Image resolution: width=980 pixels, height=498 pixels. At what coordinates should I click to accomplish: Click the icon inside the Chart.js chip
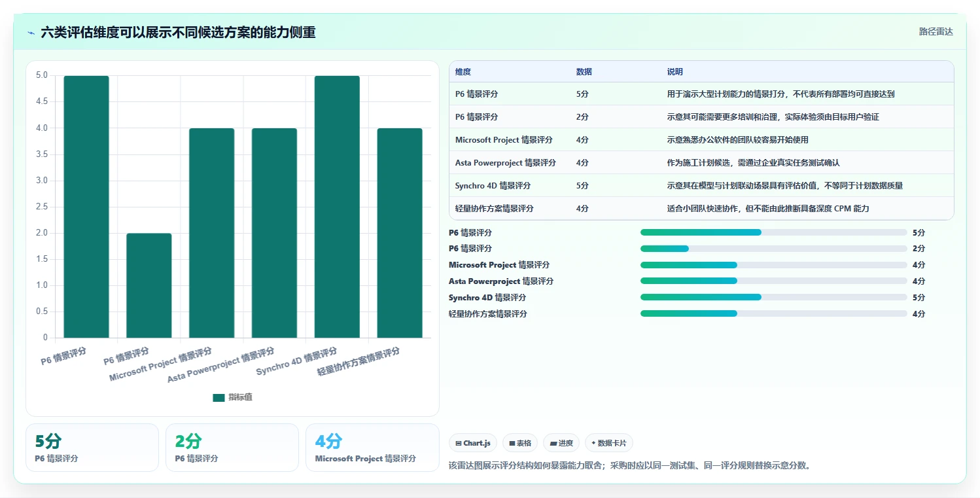pyautogui.click(x=459, y=444)
